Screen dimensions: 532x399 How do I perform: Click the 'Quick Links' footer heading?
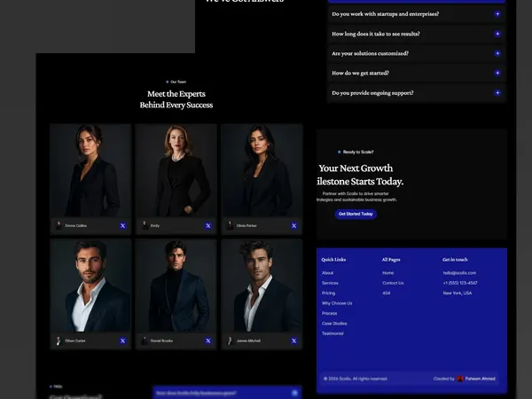click(333, 260)
